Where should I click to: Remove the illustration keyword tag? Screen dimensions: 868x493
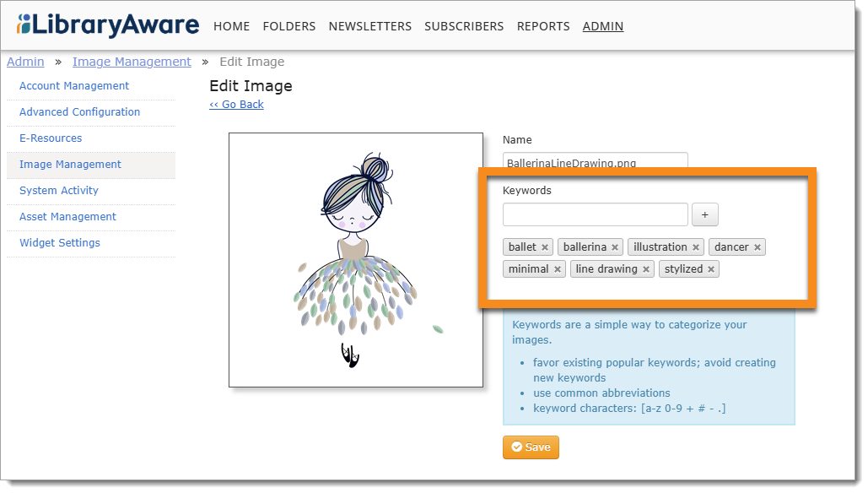(696, 247)
